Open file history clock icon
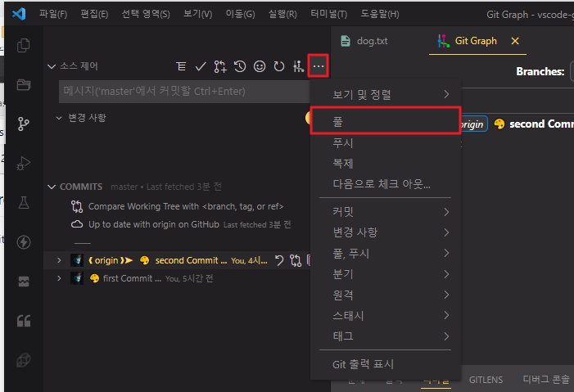The image size is (574, 392). pyautogui.click(x=240, y=66)
